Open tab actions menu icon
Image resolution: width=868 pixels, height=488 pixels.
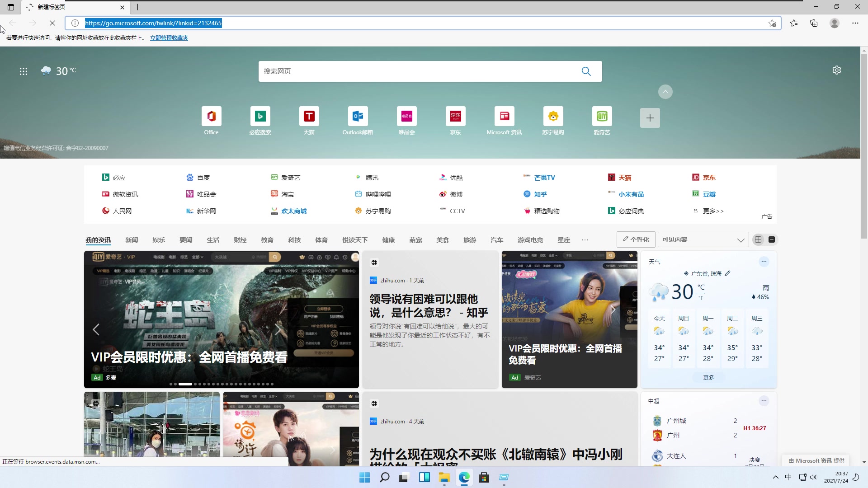pyautogui.click(x=11, y=7)
